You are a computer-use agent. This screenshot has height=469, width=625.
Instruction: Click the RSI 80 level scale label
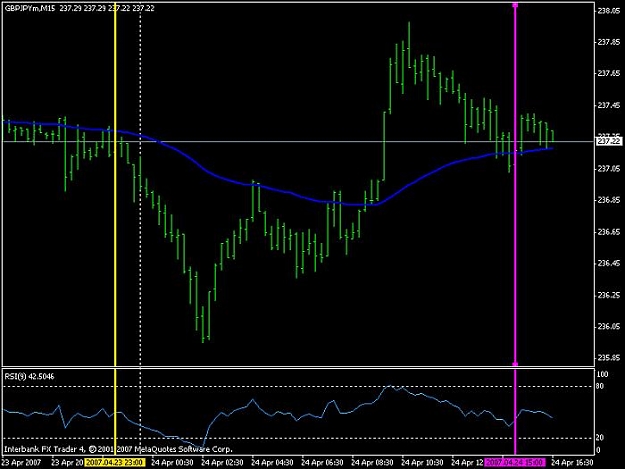[x=600, y=386]
